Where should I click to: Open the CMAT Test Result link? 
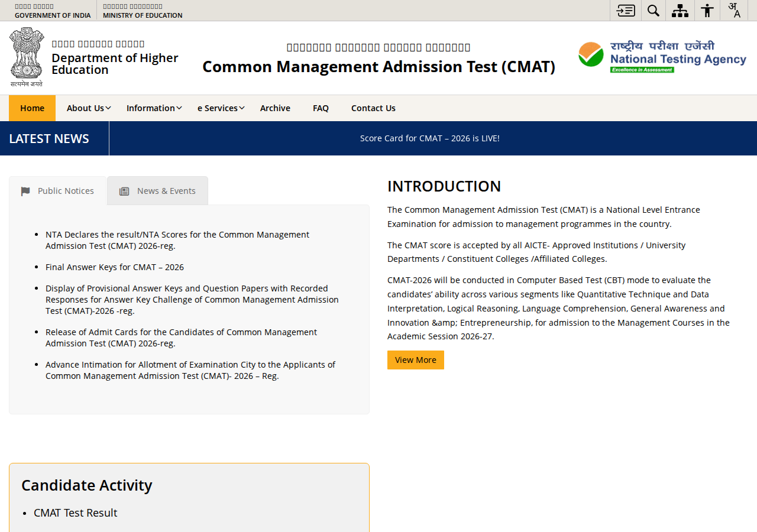[76, 513]
